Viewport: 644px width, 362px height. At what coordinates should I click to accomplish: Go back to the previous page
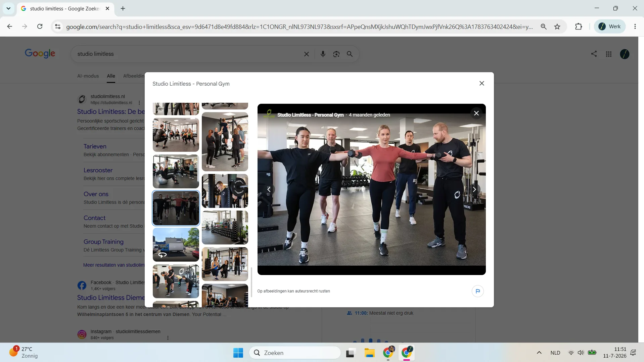pyautogui.click(x=10, y=27)
